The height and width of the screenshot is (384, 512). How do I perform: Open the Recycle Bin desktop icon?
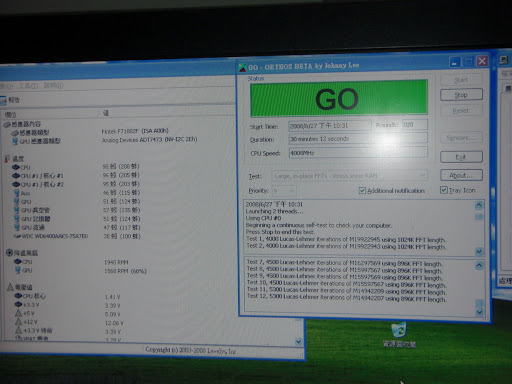(x=399, y=330)
